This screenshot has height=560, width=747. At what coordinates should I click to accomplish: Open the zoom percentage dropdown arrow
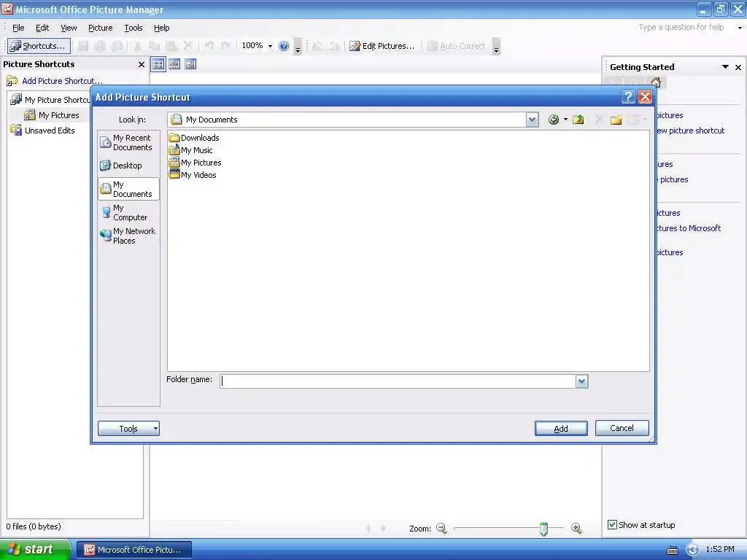coord(270,46)
